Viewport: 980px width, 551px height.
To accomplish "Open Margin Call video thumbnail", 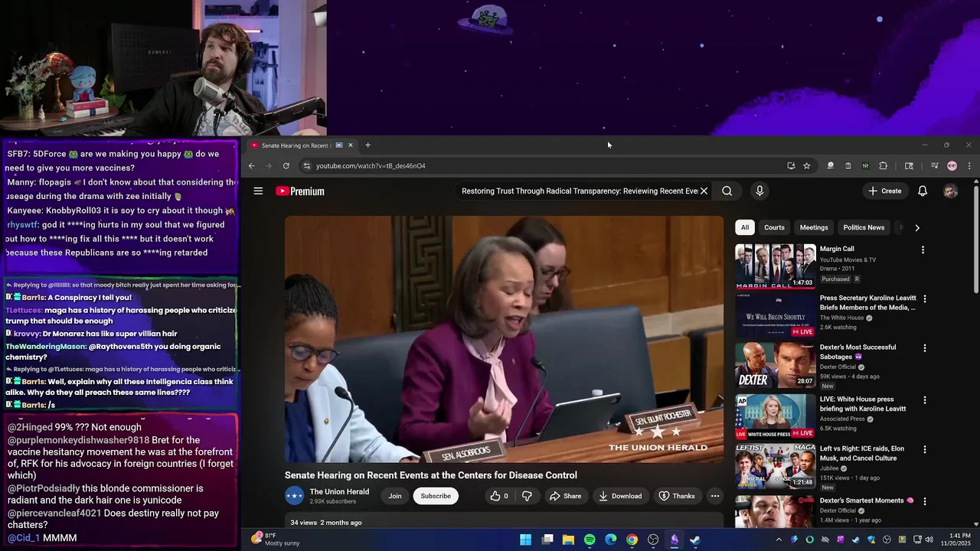I will click(x=776, y=266).
